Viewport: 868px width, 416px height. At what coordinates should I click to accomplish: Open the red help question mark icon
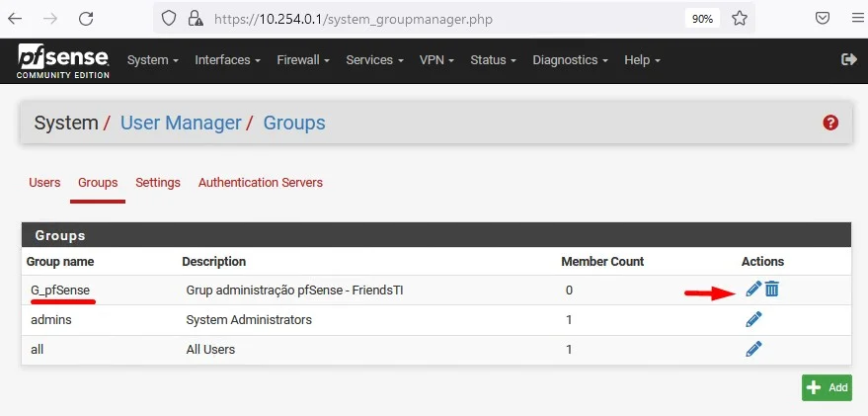point(830,123)
